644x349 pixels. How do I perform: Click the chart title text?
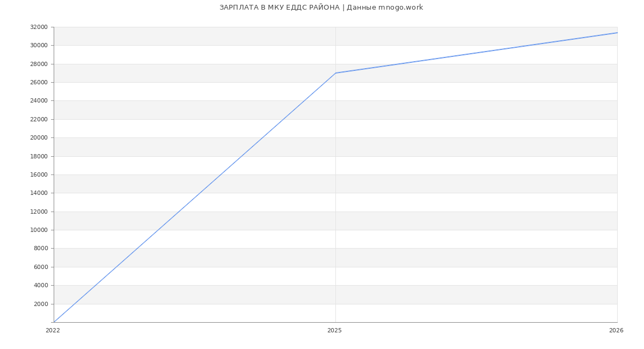[x=321, y=8]
